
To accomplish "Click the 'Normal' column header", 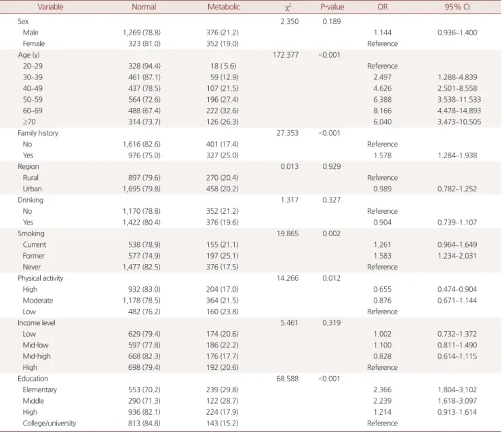I will pos(144,7).
